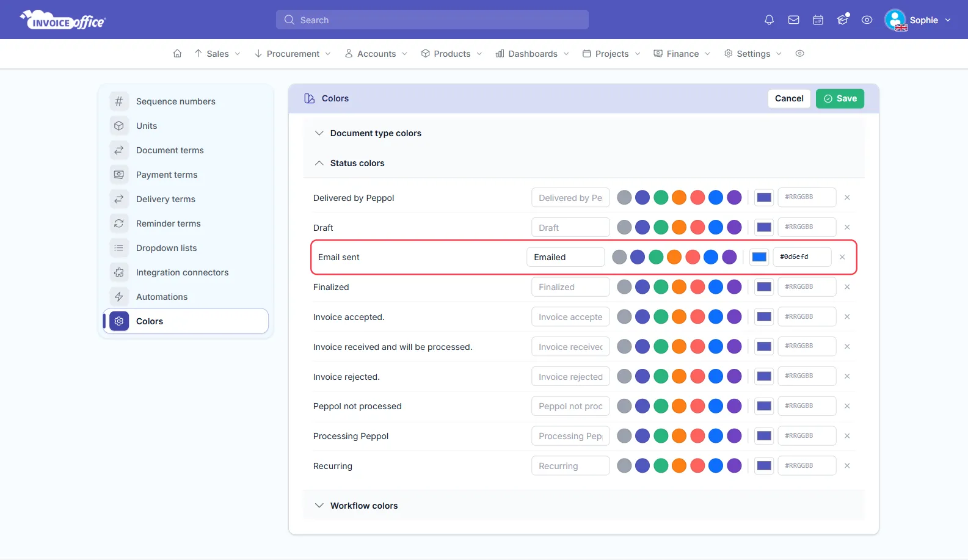Open the calendar icon in header

(818, 20)
